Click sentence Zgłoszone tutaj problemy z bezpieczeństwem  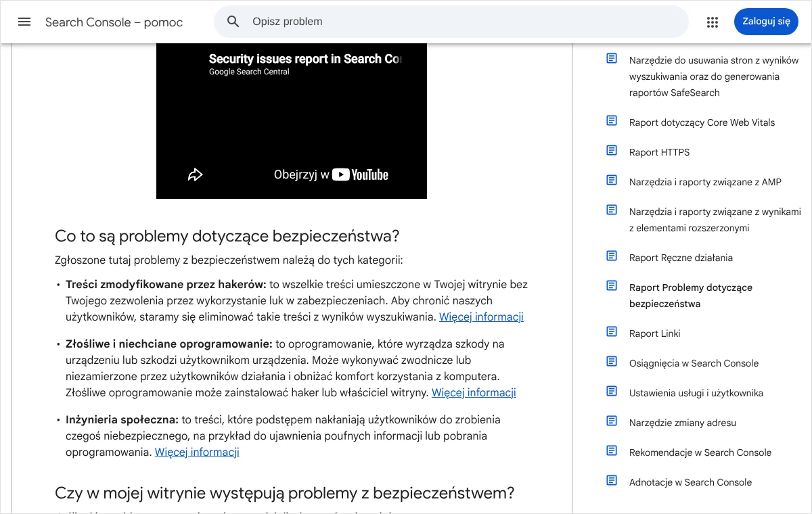tap(229, 260)
